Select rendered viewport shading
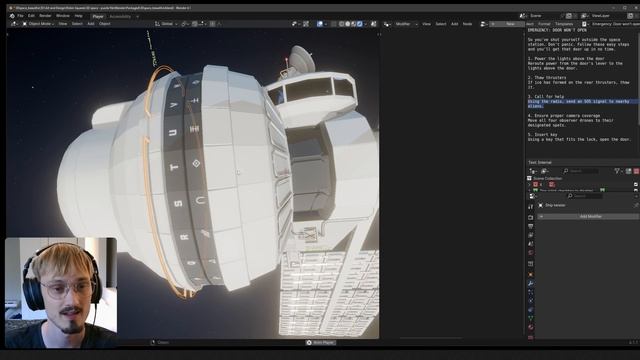 [x=360, y=24]
